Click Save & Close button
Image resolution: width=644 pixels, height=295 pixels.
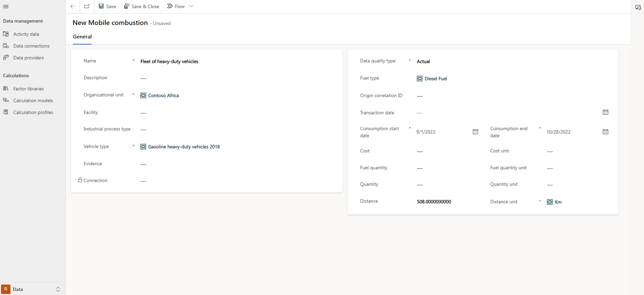[142, 6]
